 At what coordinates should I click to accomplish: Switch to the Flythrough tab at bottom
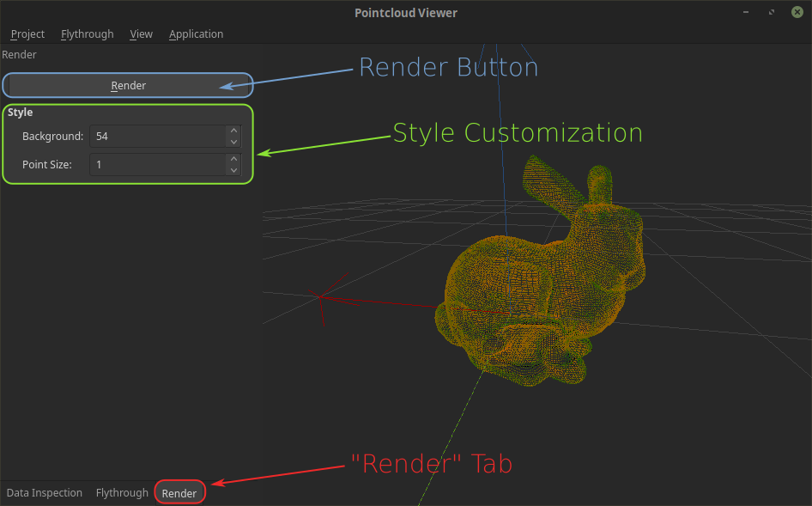click(x=122, y=493)
